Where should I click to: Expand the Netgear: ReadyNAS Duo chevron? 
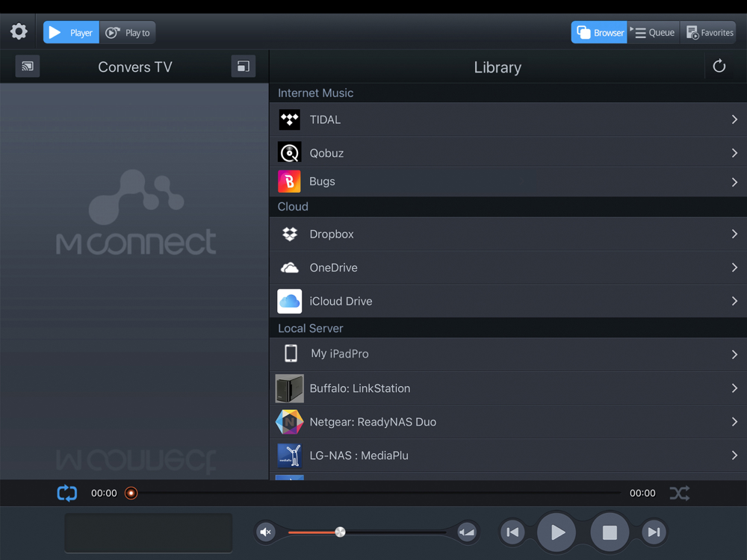tap(734, 422)
